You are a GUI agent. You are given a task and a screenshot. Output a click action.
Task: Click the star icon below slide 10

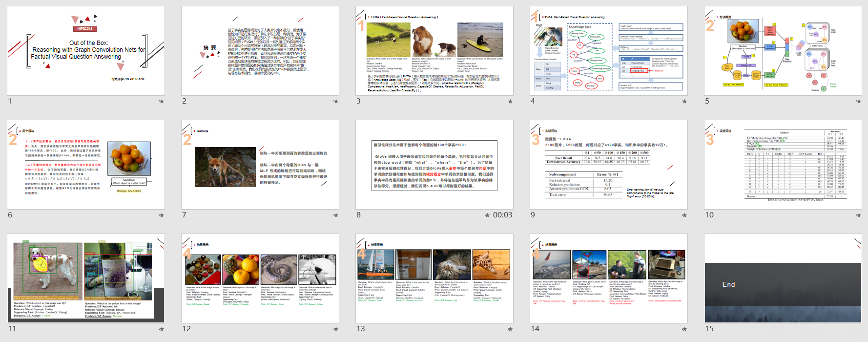coord(858,215)
